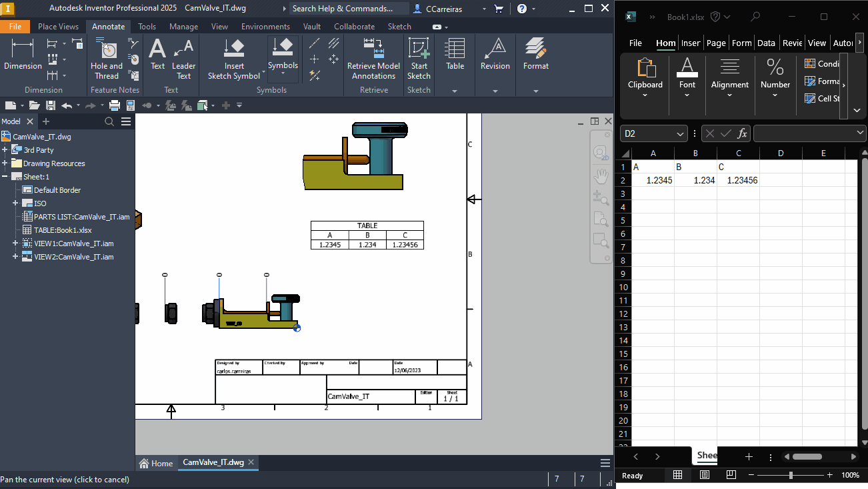Select Excel cell B2 with 1.234
The height and width of the screenshot is (489, 868).
pyautogui.click(x=695, y=180)
